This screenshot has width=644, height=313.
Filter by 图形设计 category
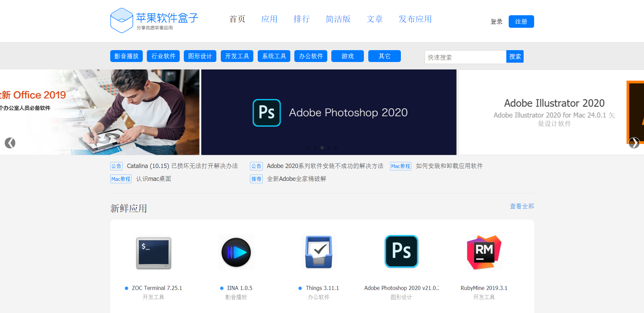click(200, 56)
